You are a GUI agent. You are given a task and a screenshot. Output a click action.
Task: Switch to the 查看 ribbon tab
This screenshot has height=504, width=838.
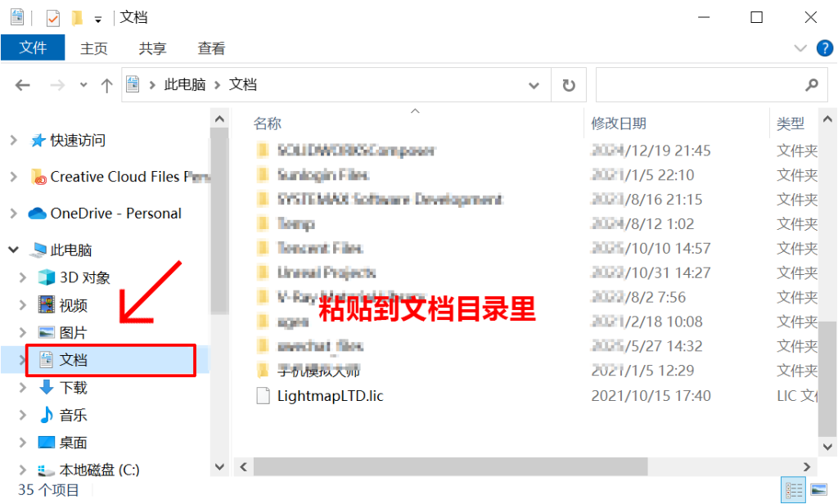point(211,48)
